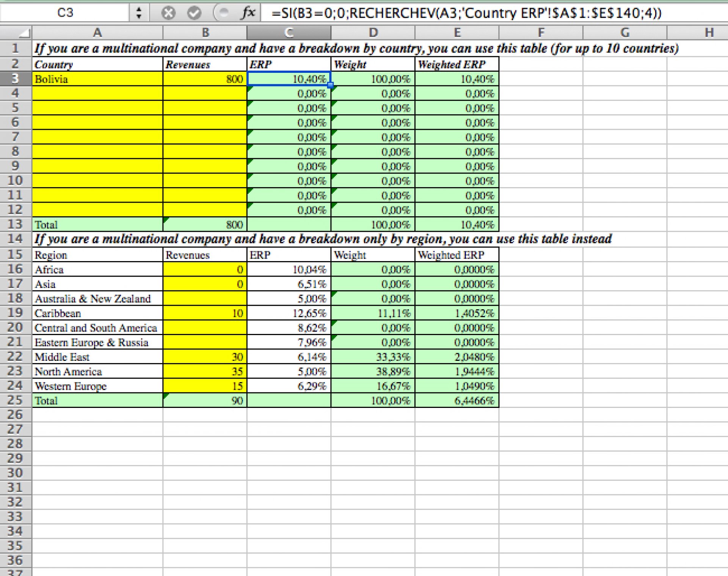Select row 13 header
Image resolution: width=728 pixels, height=576 pixels.
(x=16, y=224)
